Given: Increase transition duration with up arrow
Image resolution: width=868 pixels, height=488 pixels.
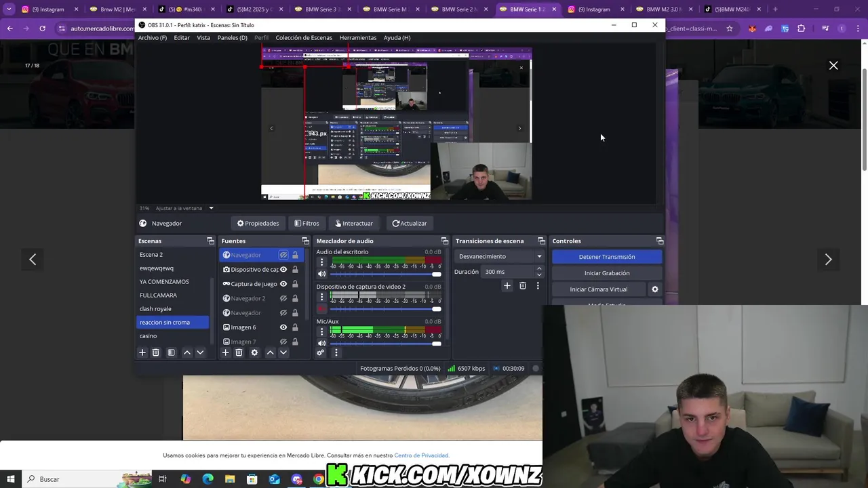Looking at the screenshot, I should [539, 269].
